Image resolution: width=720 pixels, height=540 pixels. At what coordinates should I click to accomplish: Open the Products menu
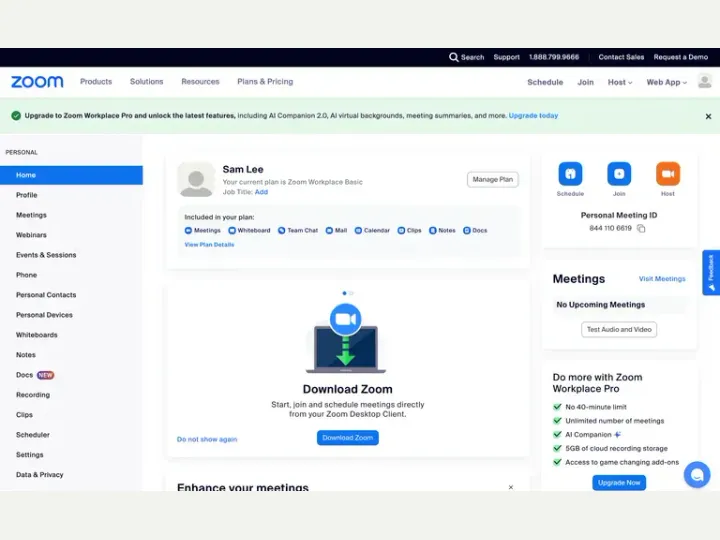(x=96, y=81)
